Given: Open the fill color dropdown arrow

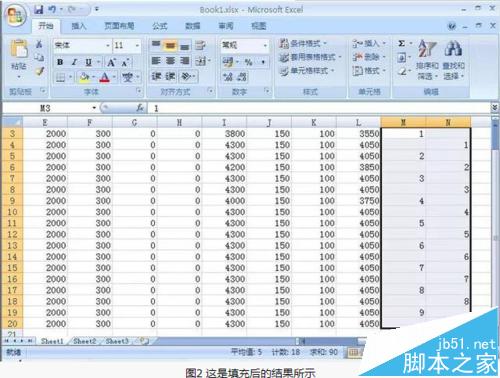Looking at the screenshot, I should [93, 77].
